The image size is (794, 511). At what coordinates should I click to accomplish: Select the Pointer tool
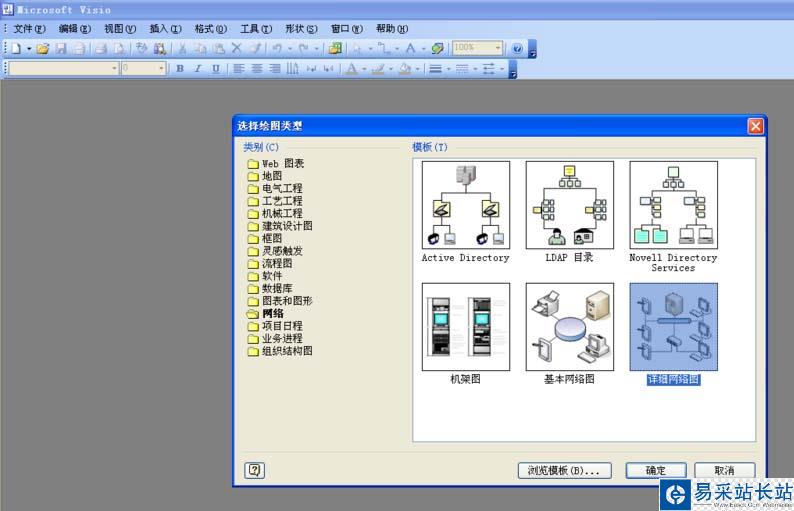click(358, 49)
